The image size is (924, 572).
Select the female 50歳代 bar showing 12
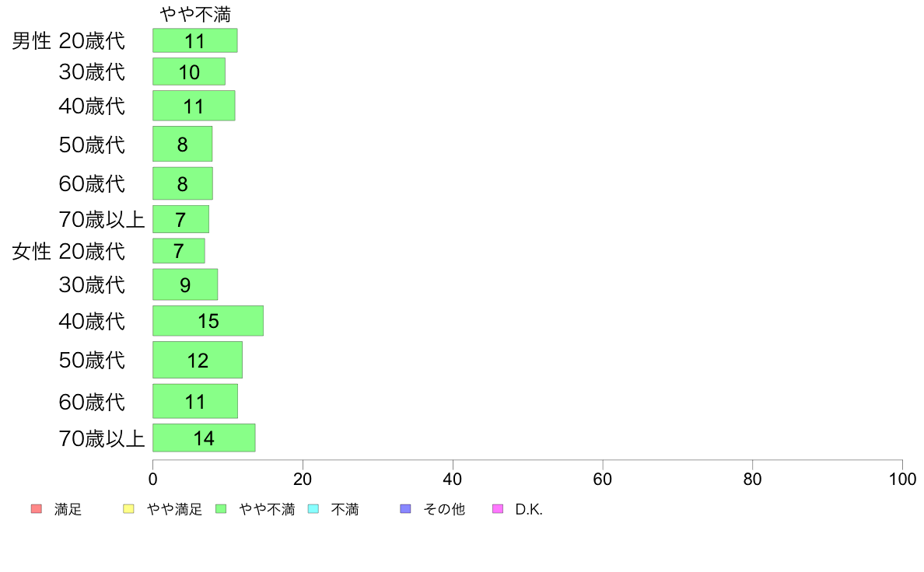pyautogui.click(x=198, y=360)
